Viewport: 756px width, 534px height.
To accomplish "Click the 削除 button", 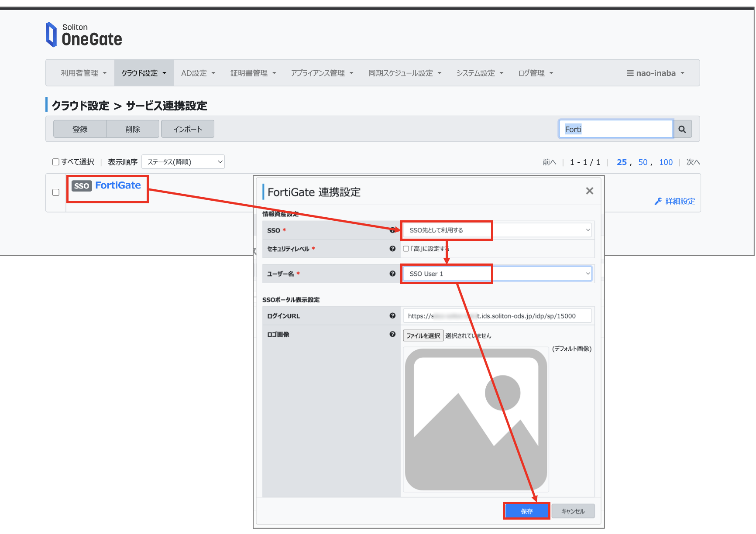I will pyautogui.click(x=133, y=129).
